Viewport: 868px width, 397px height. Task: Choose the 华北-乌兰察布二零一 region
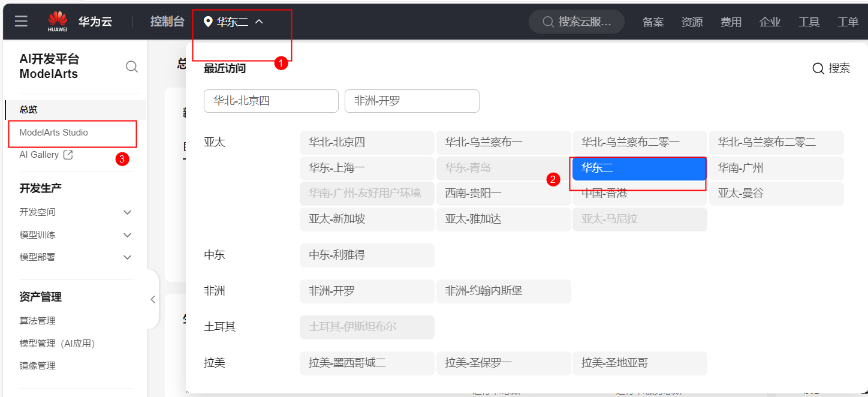[640, 142]
